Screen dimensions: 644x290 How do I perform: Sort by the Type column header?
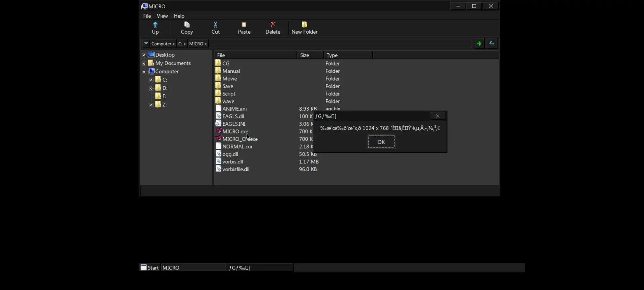(348, 55)
